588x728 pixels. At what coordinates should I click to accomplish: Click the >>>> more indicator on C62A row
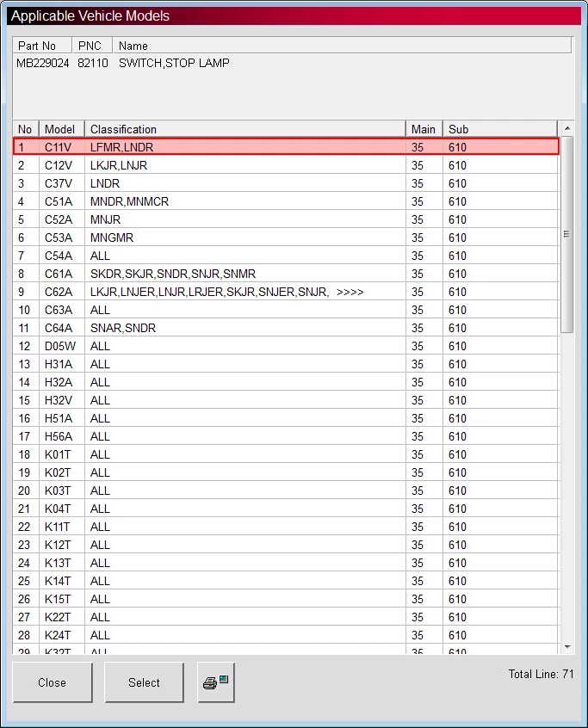pos(350,292)
